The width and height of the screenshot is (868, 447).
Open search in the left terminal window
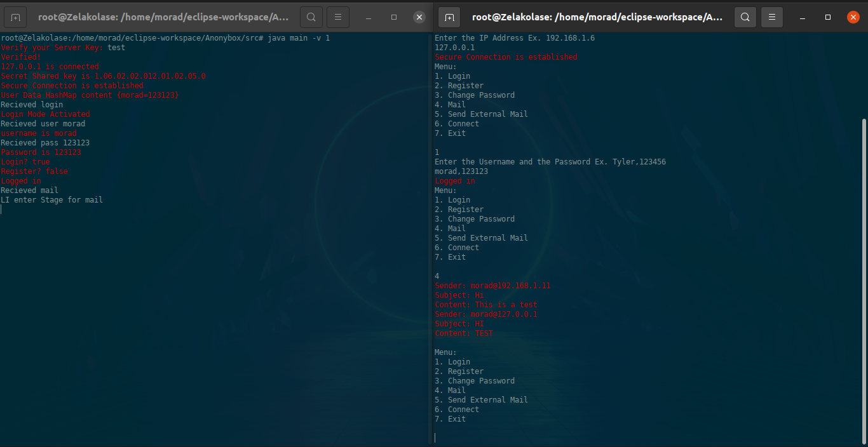coord(311,17)
